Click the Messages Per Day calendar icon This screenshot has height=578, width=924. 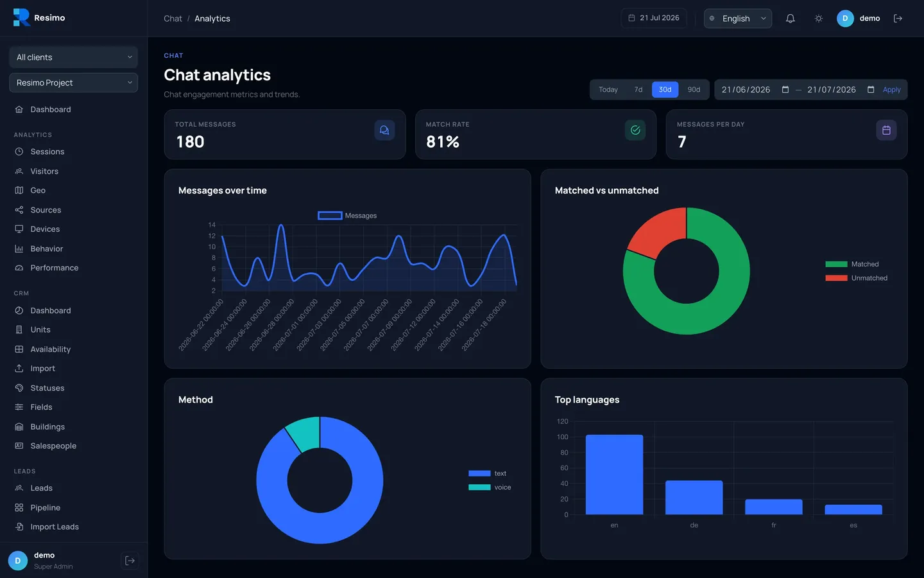[x=886, y=130]
